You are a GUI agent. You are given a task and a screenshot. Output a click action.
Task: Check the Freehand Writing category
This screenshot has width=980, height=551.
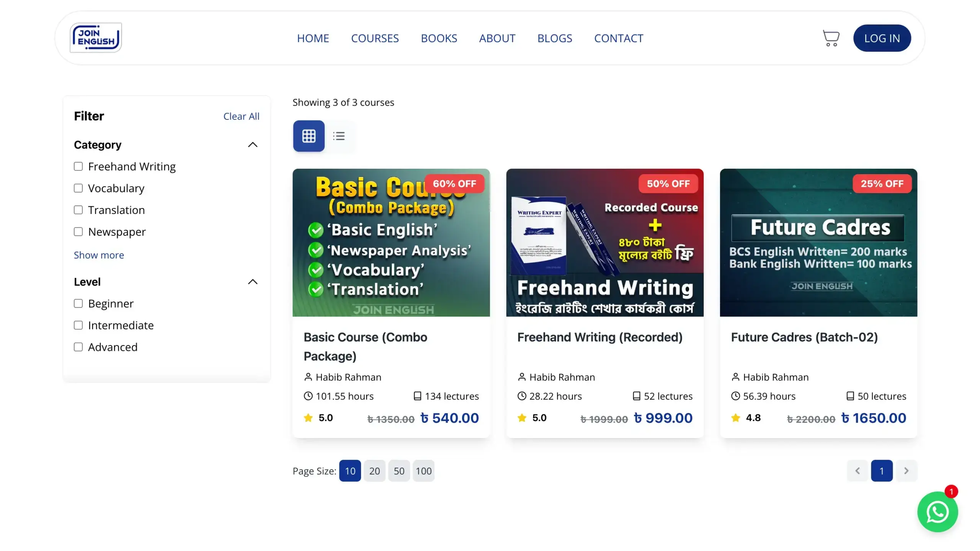(78, 166)
